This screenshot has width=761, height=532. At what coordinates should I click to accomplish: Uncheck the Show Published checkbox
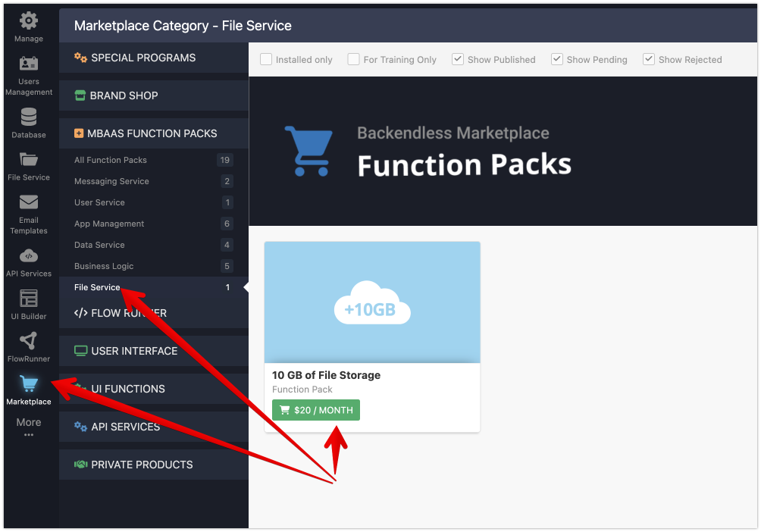pyautogui.click(x=458, y=59)
